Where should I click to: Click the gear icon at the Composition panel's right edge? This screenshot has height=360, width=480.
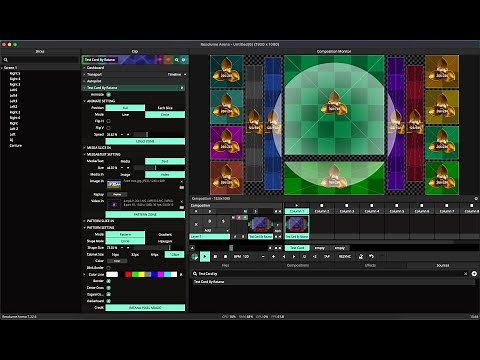coord(476,198)
